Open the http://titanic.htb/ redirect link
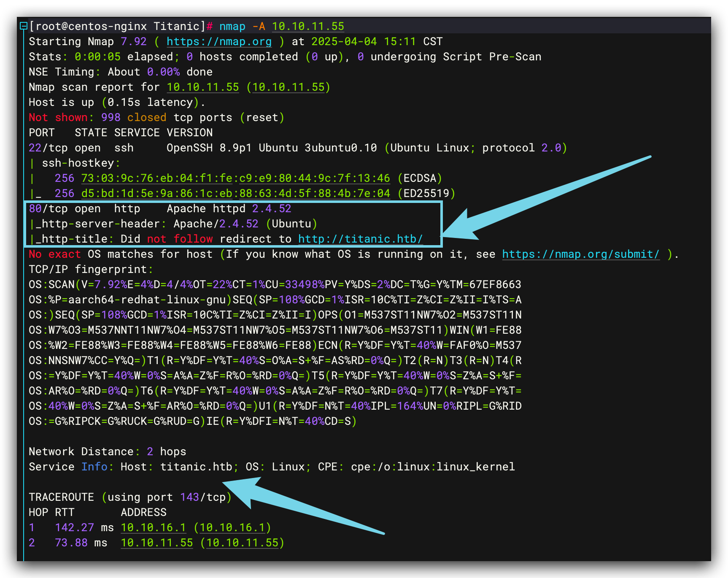This screenshot has height=578, width=728. [x=360, y=239]
